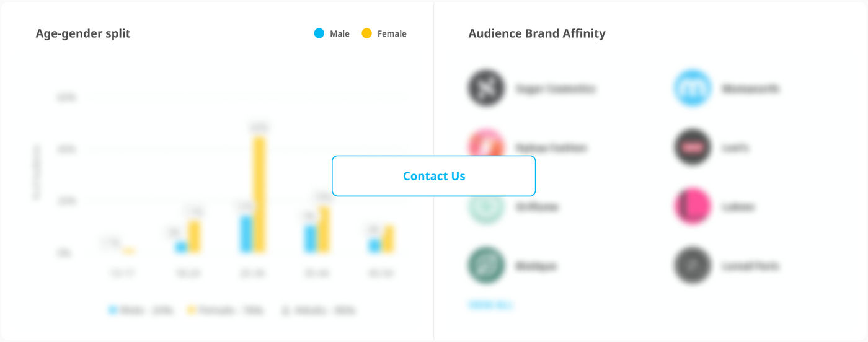Select the teal green leaf brand logo
The width and height of the screenshot is (868, 342).
486,265
